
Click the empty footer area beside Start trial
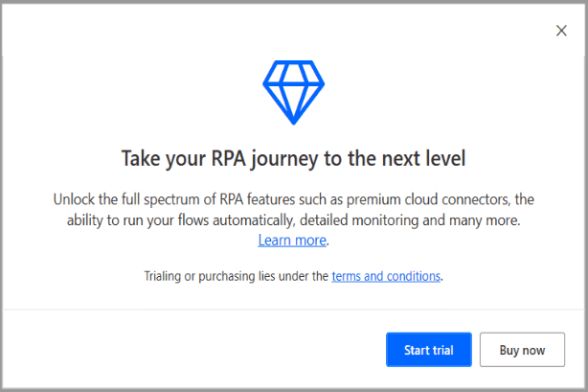pyautogui.click(x=193, y=349)
